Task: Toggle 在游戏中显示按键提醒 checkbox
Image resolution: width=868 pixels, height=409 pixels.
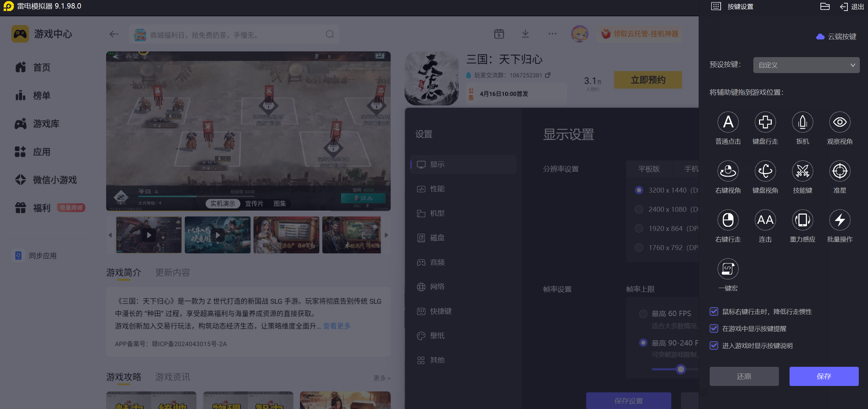Action: [x=714, y=328]
